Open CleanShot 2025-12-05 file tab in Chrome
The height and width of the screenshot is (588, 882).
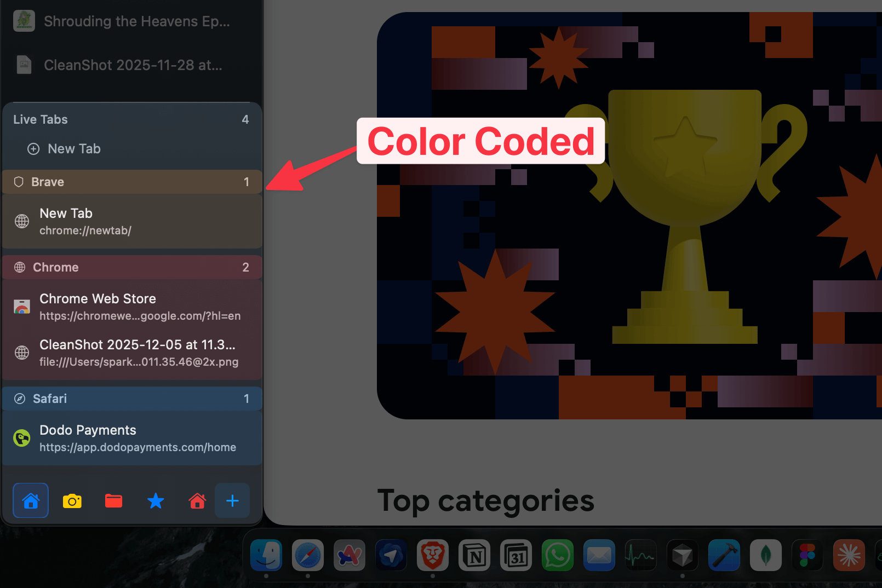[x=131, y=353]
